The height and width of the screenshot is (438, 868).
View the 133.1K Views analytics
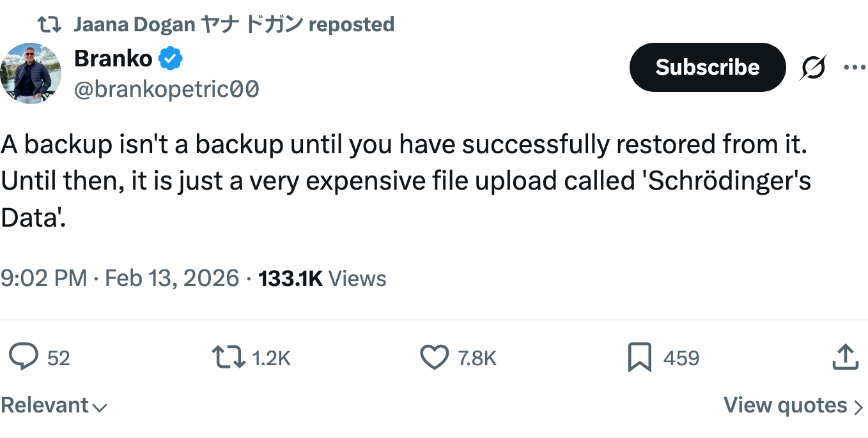322,279
